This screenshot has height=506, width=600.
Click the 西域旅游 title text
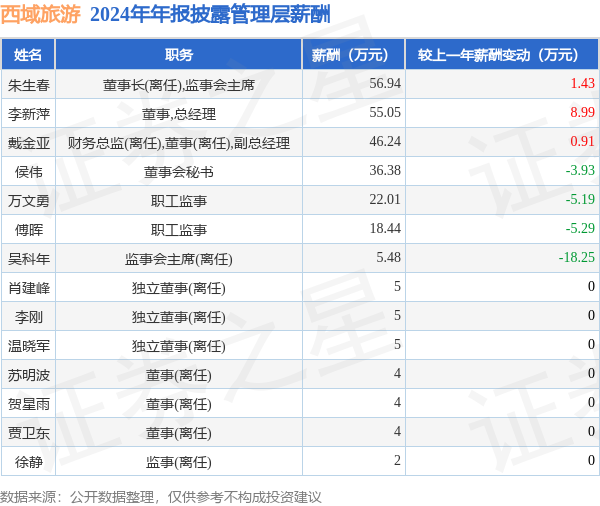point(40,15)
